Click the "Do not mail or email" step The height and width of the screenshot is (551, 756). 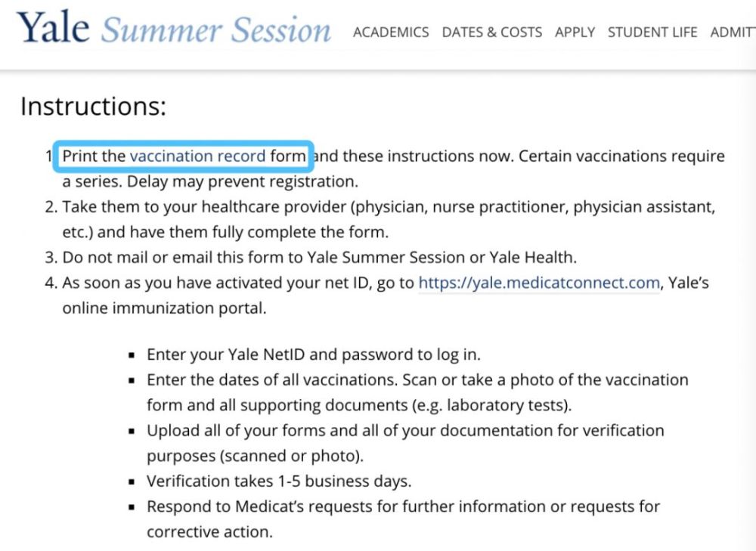click(x=319, y=257)
